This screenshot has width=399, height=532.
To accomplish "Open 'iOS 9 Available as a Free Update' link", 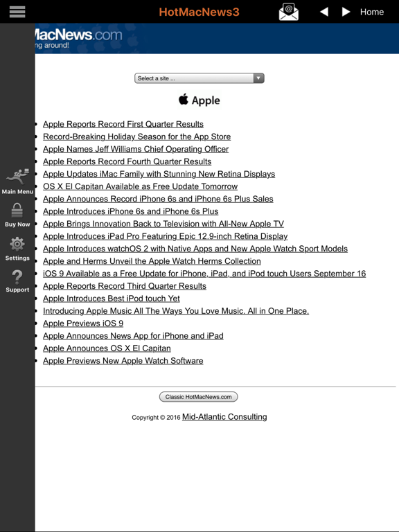I will tap(204, 274).
